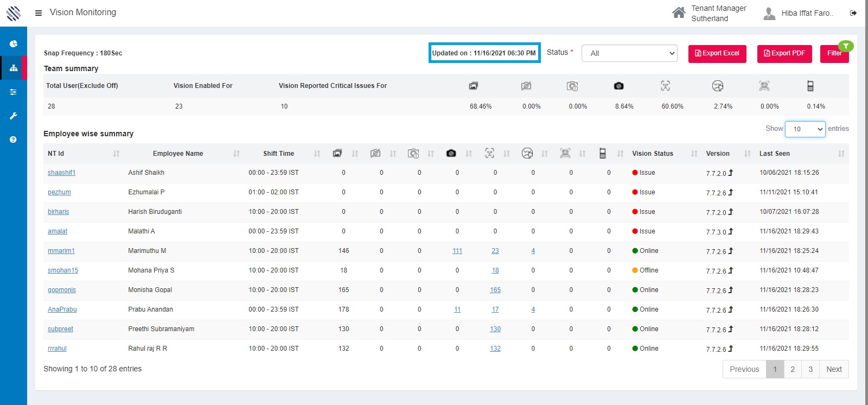This screenshot has width=868, height=405.
Task: Click the Export Excel button
Action: click(x=717, y=53)
